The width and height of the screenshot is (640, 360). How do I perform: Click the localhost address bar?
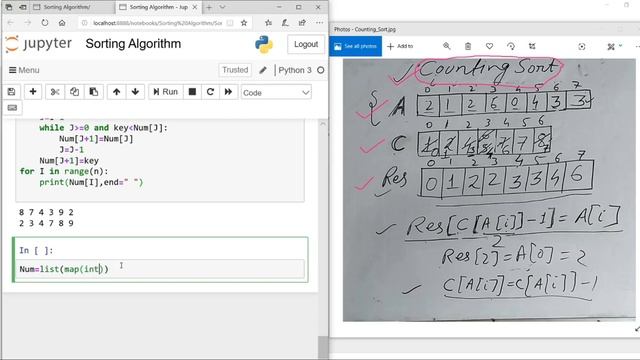[157, 23]
